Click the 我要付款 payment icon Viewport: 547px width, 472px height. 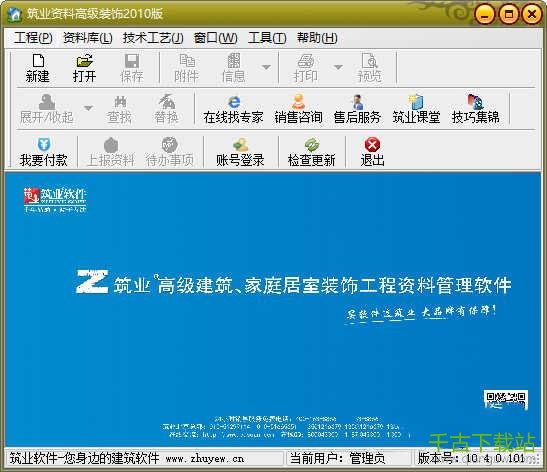[x=43, y=152]
